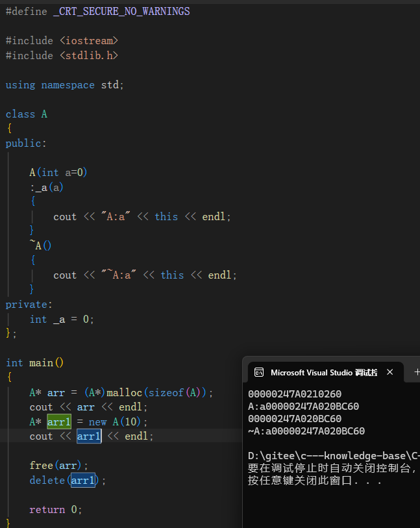This screenshot has width=420, height=528.
Task: Click the private: access specifier
Action: [x=29, y=305]
